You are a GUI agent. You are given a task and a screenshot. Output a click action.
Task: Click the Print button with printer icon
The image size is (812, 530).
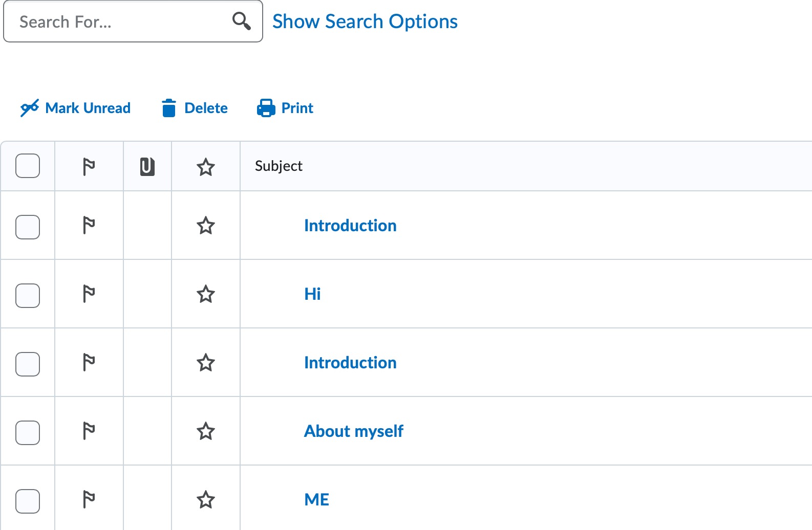[285, 108]
